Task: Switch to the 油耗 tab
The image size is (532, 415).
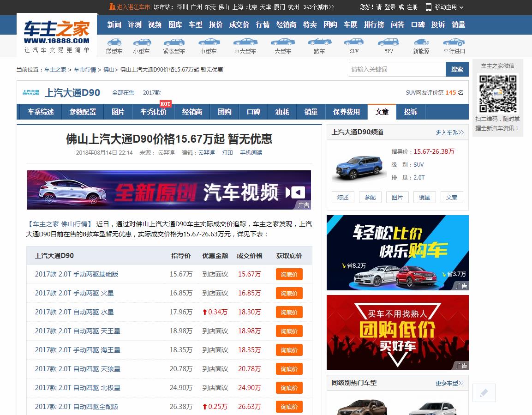Action: [x=282, y=112]
